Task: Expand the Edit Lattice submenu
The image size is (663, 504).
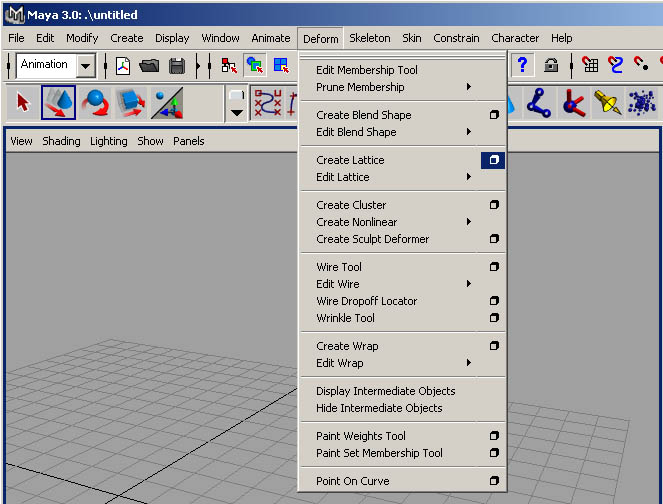Action: (x=468, y=177)
